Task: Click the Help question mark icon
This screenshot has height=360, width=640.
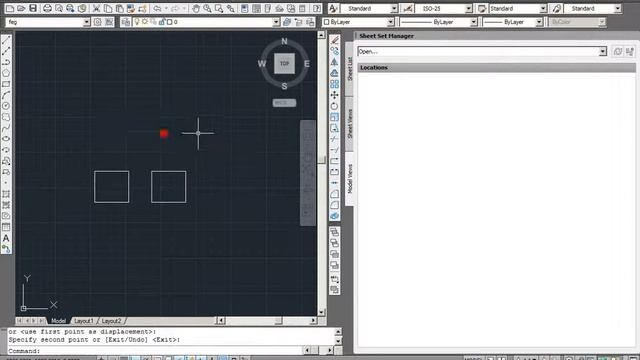Action: [x=317, y=8]
